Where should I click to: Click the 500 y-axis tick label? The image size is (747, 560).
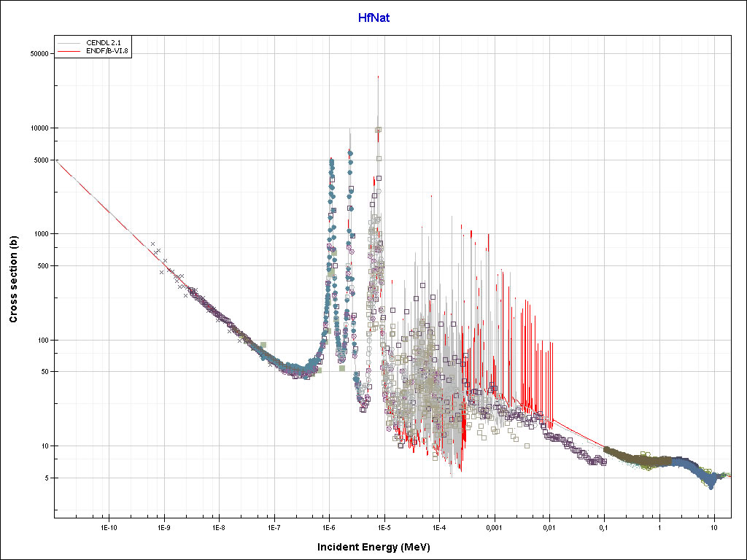(x=42, y=266)
